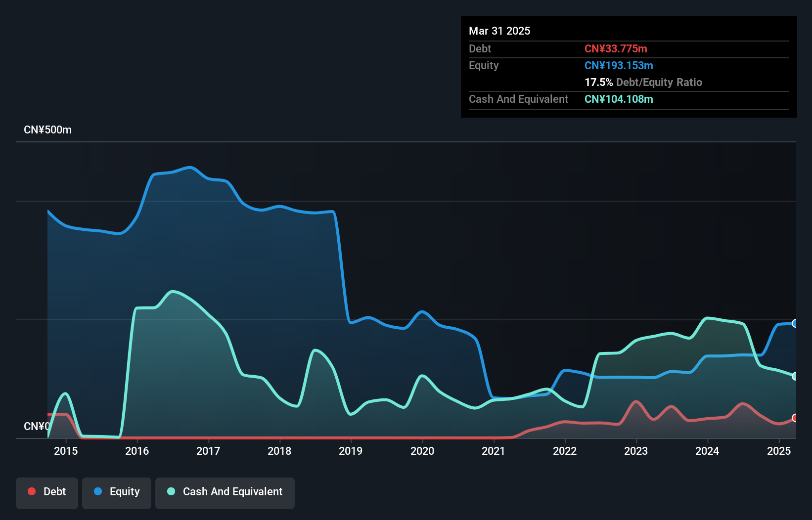Screen dimensions: 812x520
Task: Select the Equity value CN¥193.153m
Action: coord(619,65)
